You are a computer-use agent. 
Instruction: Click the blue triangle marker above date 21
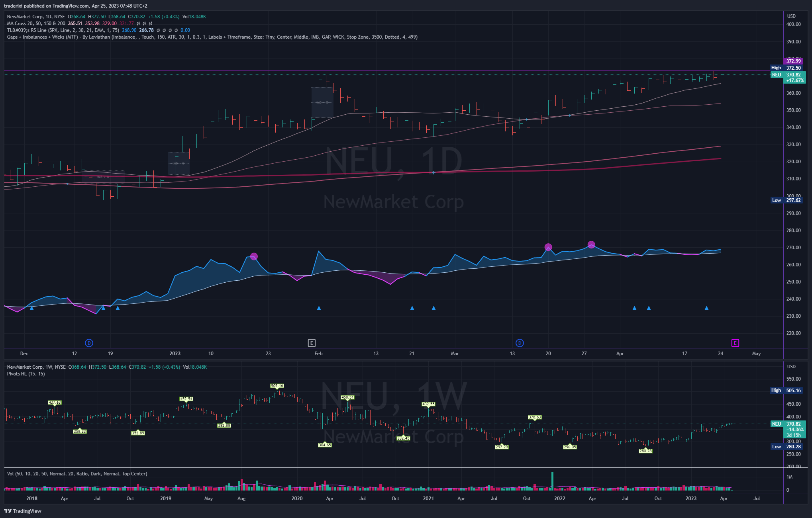coord(412,308)
